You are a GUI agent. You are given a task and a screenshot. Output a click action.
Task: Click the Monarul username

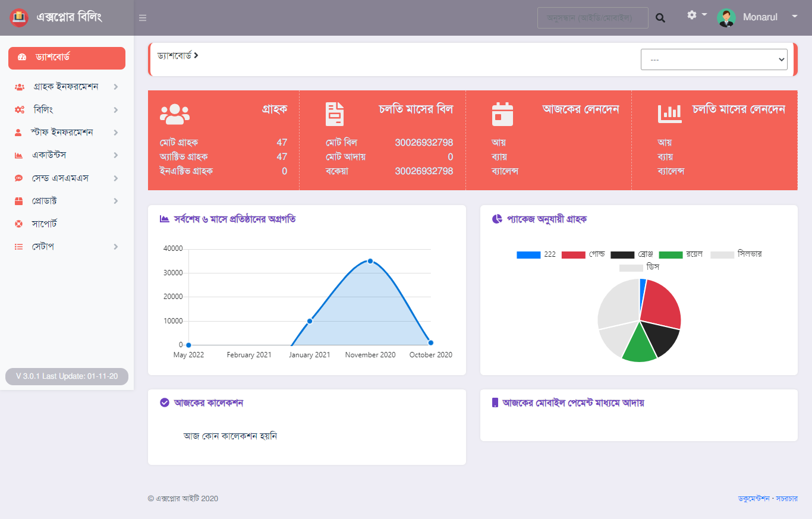(760, 17)
